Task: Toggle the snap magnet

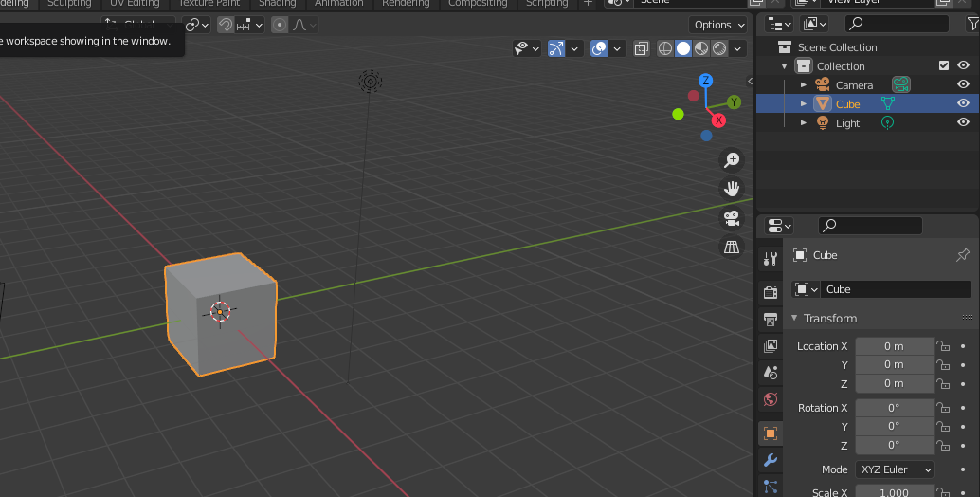Action: click(225, 25)
